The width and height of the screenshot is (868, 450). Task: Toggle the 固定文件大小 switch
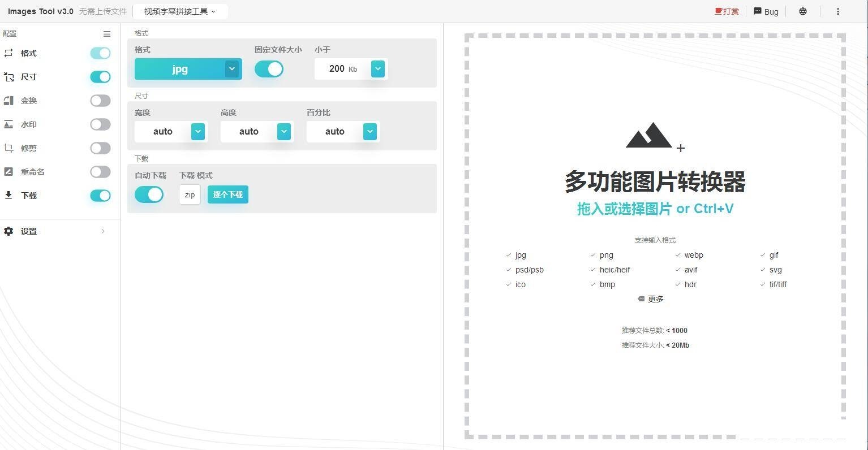[x=269, y=68]
